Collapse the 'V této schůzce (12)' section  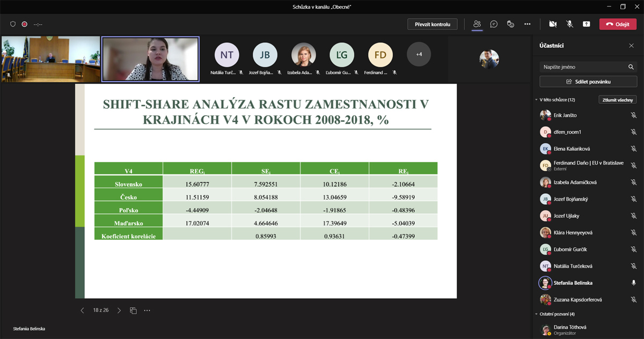pyautogui.click(x=536, y=100)
